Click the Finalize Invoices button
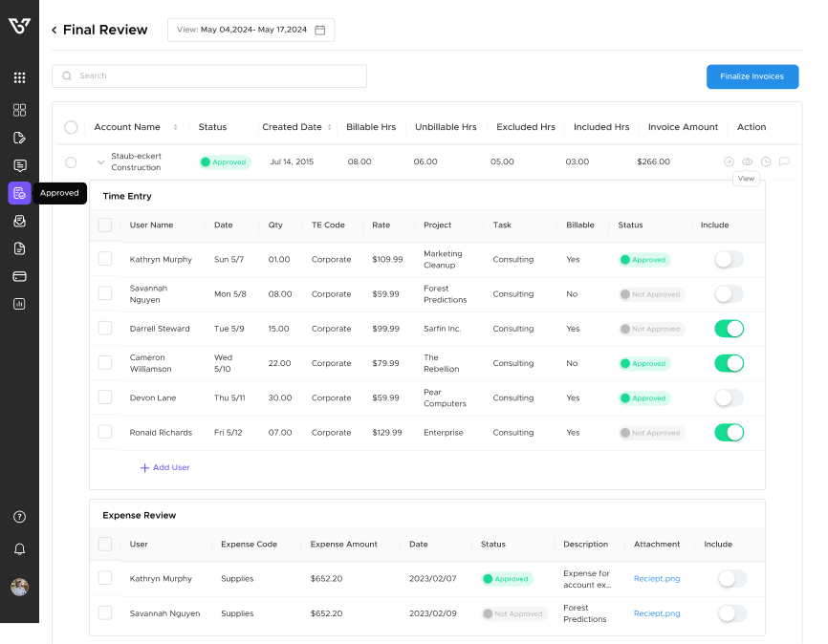The image size is (828, 644). click(752, 76)
